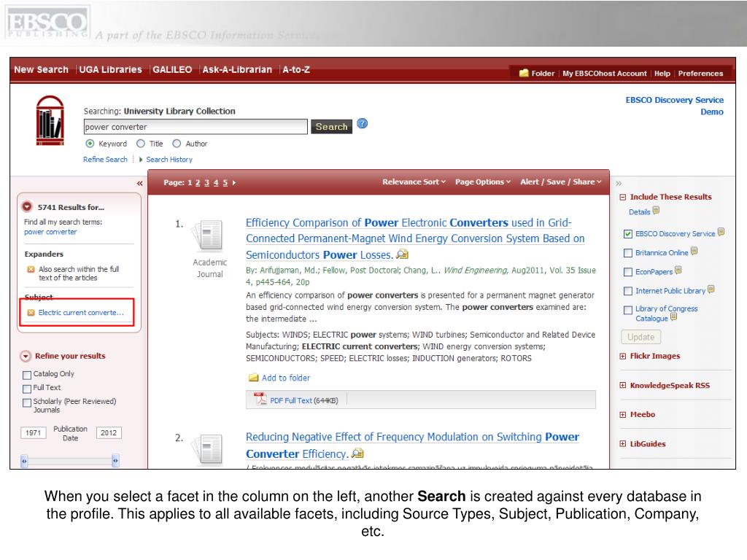This screenshot has height=560, width=747.
Task: Remove the Electric current converter subject filter
Action: [x=31, y=313]
